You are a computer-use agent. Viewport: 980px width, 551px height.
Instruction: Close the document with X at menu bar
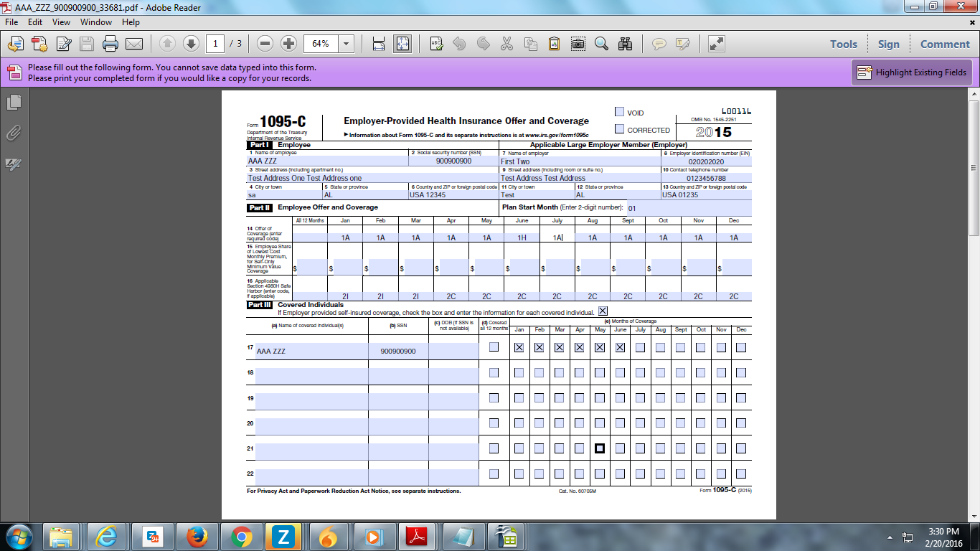tap(973, 22)
